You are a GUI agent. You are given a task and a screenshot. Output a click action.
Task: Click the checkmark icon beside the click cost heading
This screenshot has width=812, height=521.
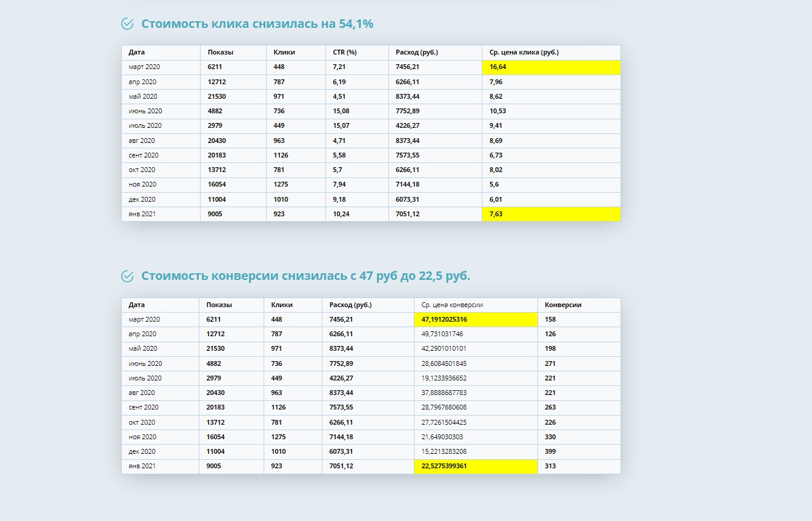[127, 24]
